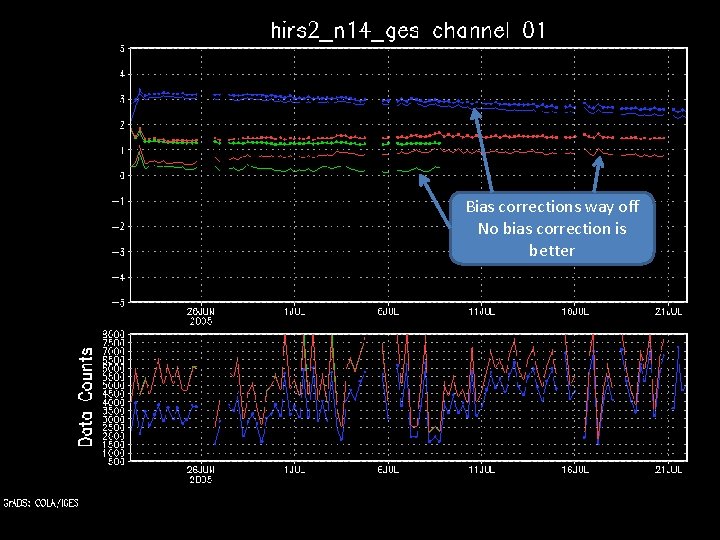Viewport: 720px width, 540px height.
Task: Click "6JUL" date under the upper chart
Action: pyautogui.click(x=388, y=312)
